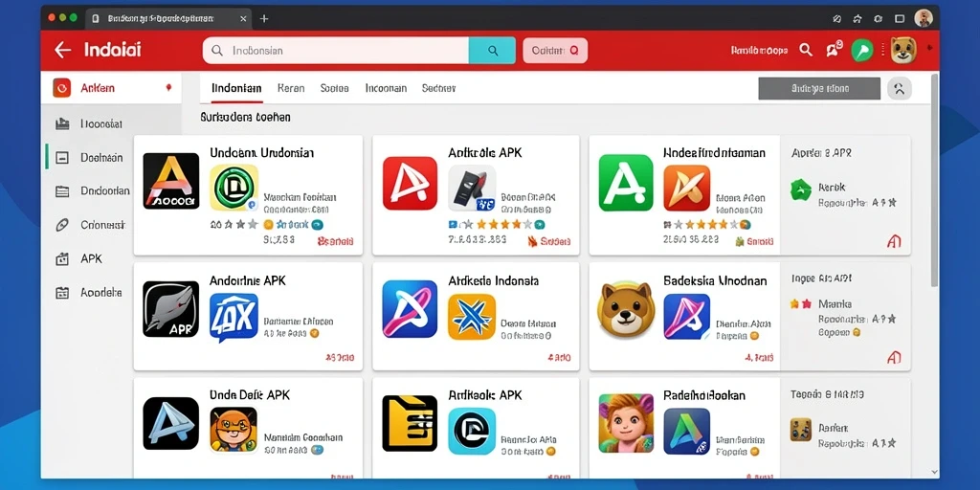Click the browser profile avatar in title bar
This screenshot has height=490, width=980.
[924, 18]
